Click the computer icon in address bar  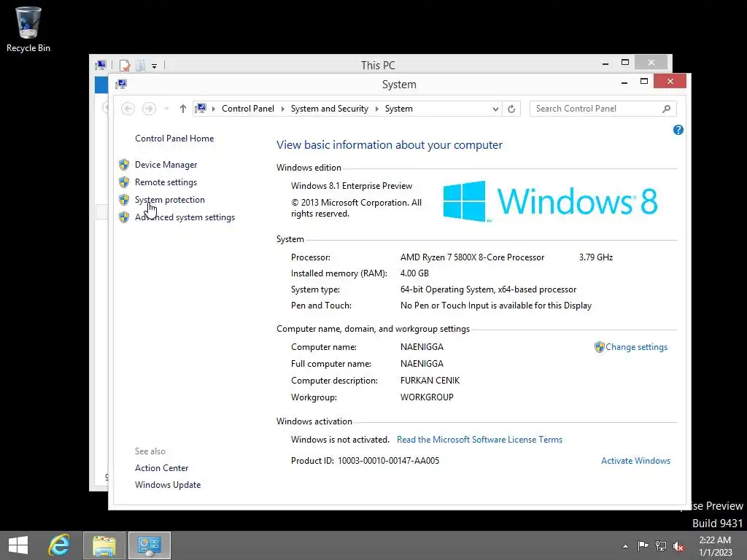201,109
